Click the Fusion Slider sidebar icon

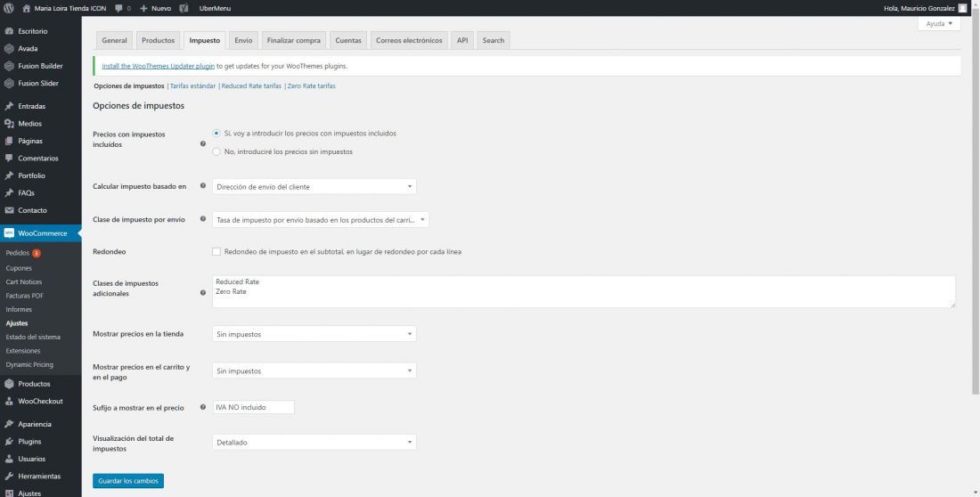pyautogui.click(x=9, y=83)
